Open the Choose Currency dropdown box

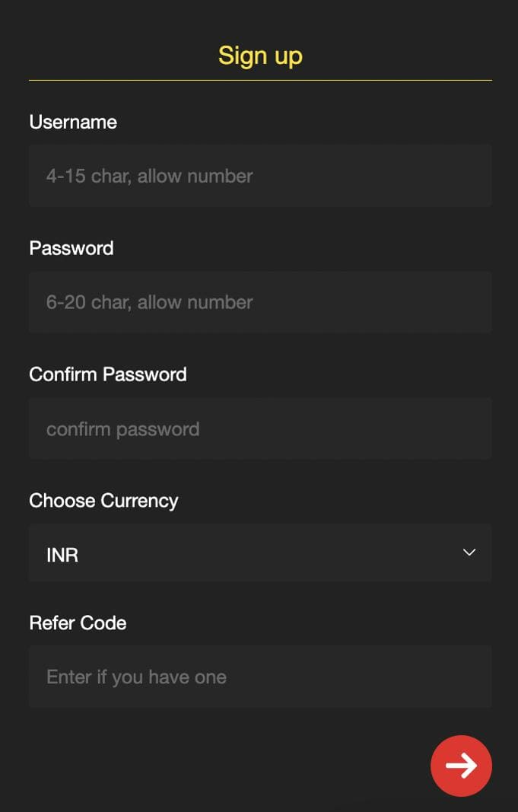(x=260, y=552)
